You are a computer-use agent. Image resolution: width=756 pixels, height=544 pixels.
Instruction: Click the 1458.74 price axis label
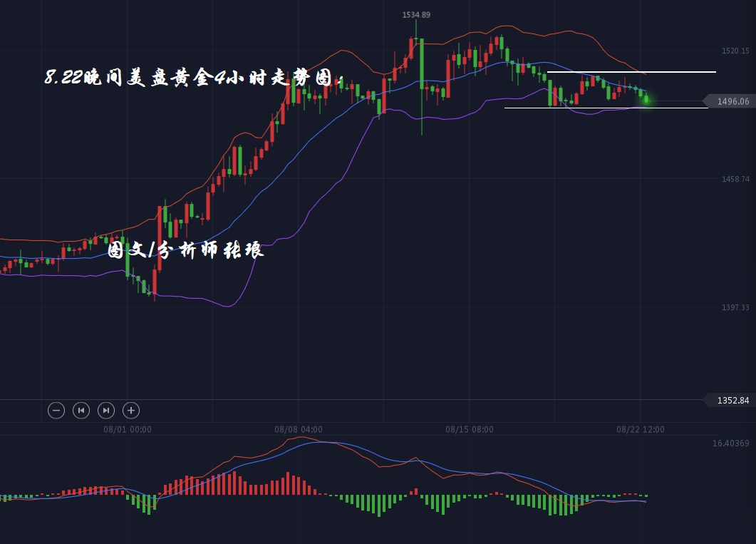coord(735,179)
